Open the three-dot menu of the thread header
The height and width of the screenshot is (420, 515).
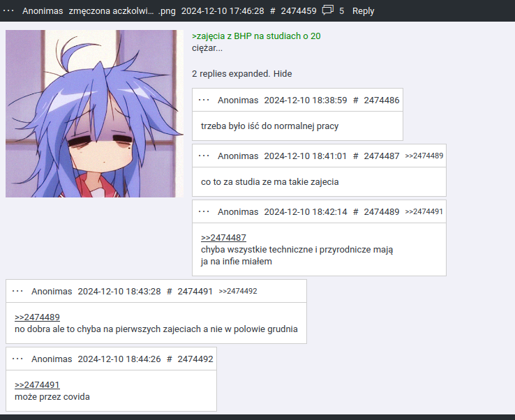[8, 11]
